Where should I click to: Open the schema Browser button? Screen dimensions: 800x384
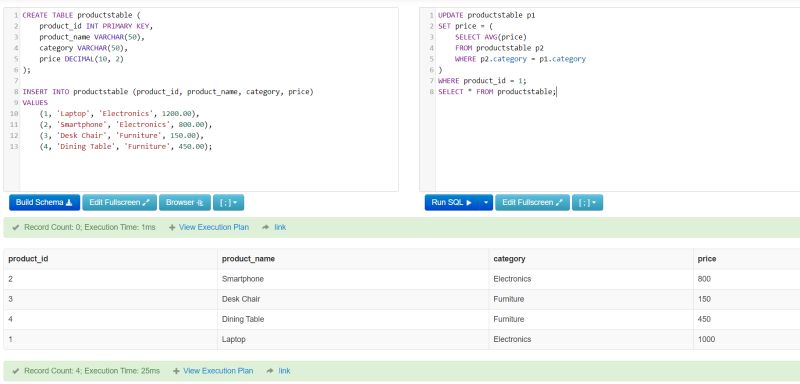point(185,202)
